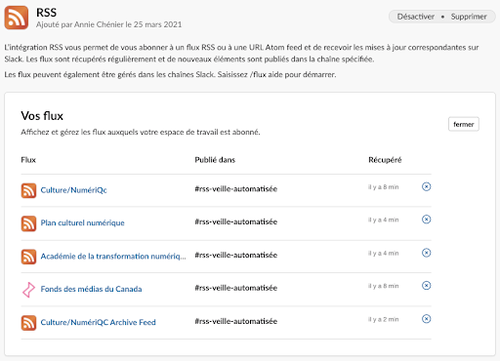Click channel name in Académie row
Viewport: 500px width, 361px height.
pyautogui.click(x=236, y=255)
